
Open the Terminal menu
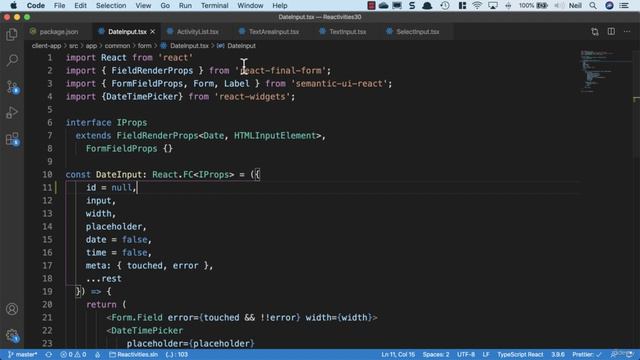(214, 6)
